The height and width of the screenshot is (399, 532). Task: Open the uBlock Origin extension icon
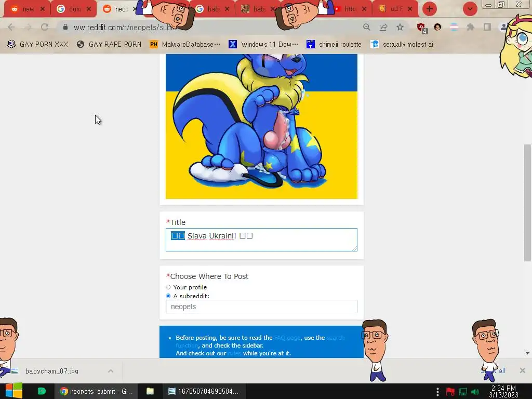pos(422,28)
